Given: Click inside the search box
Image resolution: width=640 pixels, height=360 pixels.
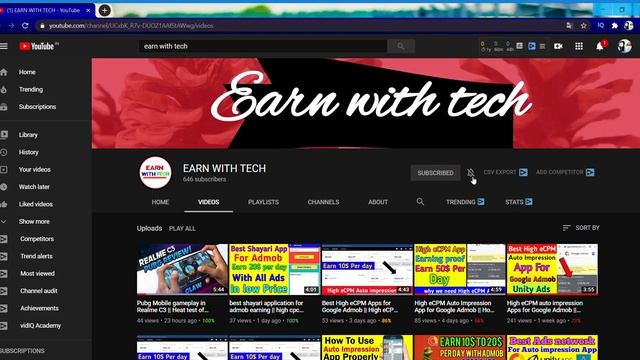Looking at the screenshot, I should [x=263, y=46].
